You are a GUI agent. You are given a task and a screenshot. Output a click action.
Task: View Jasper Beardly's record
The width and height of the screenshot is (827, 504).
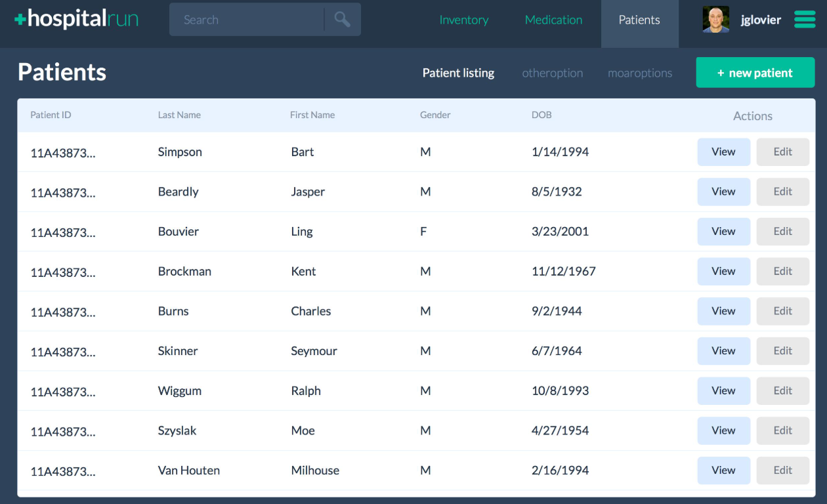click(723, 192)
